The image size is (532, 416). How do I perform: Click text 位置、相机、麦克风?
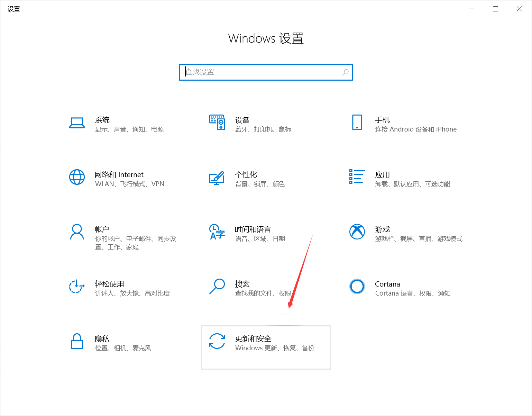click(x=123, y=348)
